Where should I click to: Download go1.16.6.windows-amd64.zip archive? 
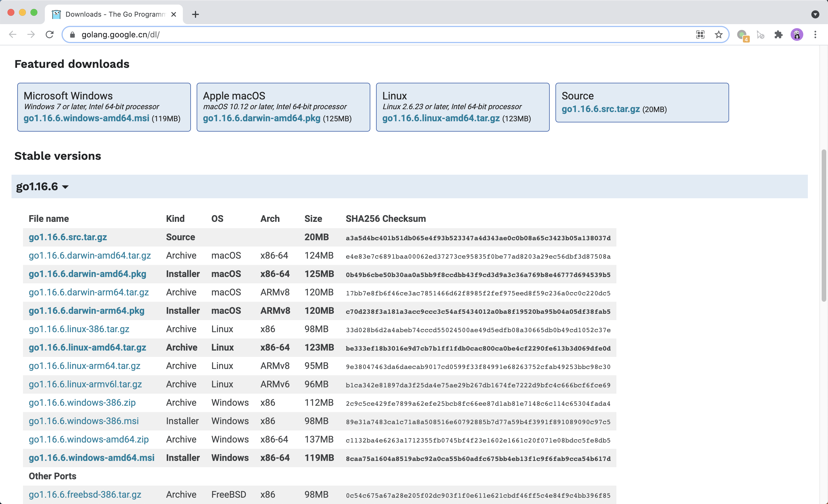pos(89,439)
